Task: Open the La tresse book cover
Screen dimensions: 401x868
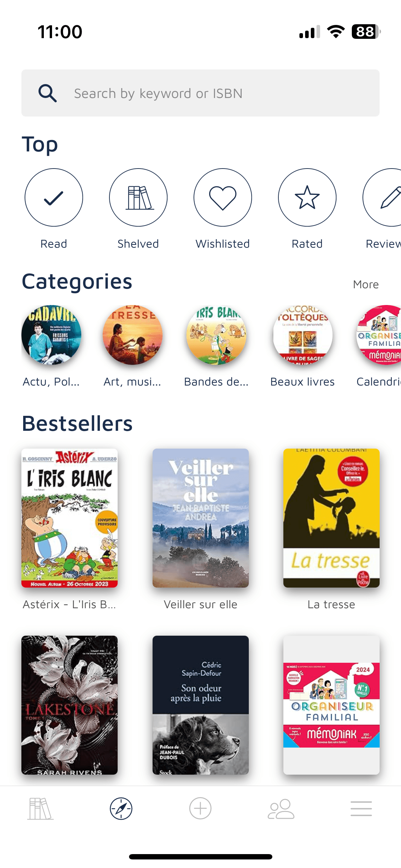Action: [x=331, y=518]
